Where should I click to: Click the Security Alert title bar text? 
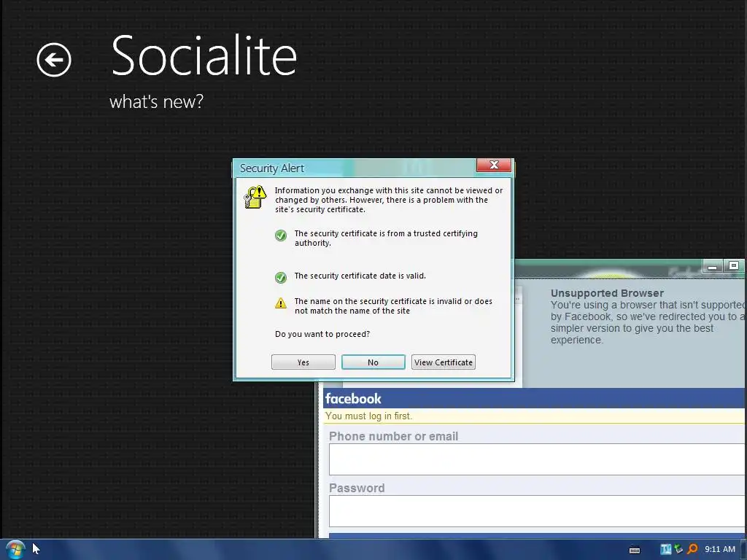(x=271, y=168)
